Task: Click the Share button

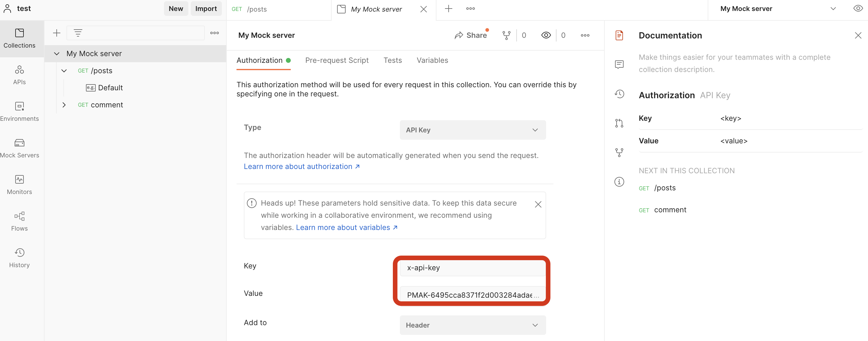Action: point(471,35)
